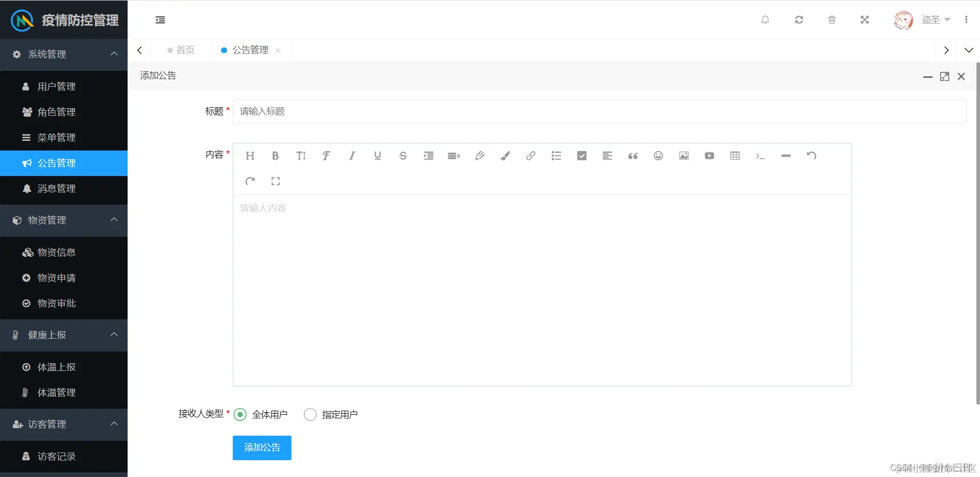Click the heading (H) editor tool
This screenshot has height=477, width=980.
click(x=250, y=156)
